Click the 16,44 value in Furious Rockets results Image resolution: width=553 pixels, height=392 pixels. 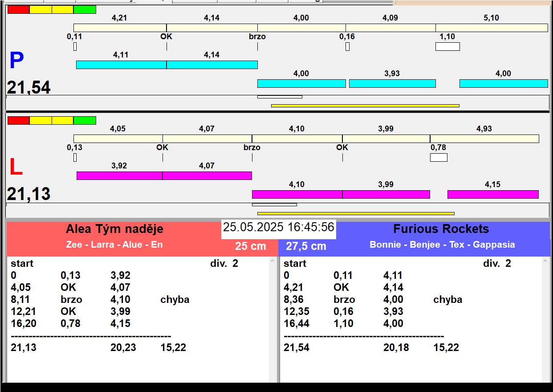[x=296, y=323]
